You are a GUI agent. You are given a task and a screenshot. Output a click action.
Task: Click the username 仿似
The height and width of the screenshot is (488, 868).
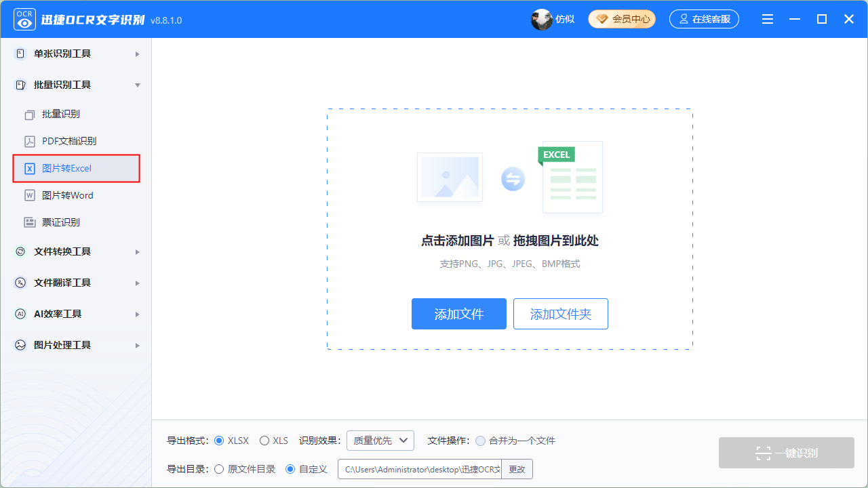pos(565,20)
